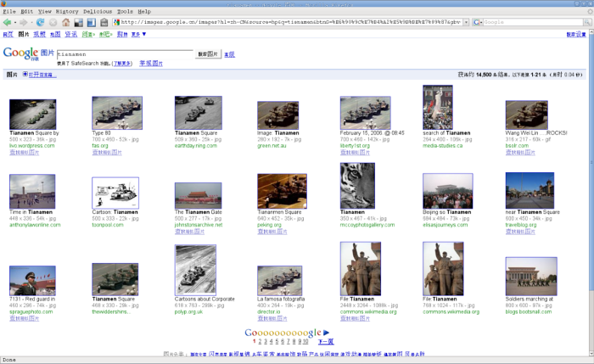The height and width of the screenshot is (364, 594).
Task: Click the Delicious checkered bookmarks icon
Action: tap(78, 22)
